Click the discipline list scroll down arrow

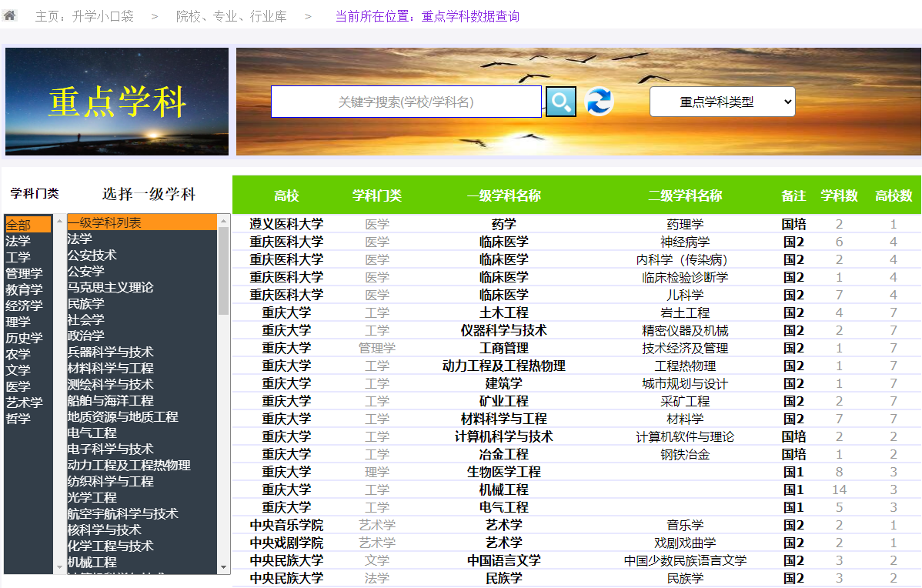click(224, 567)
